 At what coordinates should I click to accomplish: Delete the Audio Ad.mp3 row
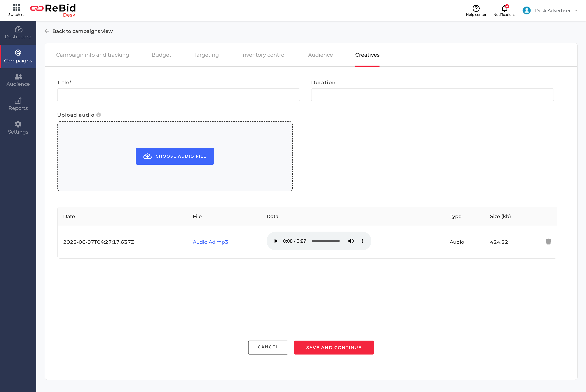pyautogui.click(x=548, y=242)
